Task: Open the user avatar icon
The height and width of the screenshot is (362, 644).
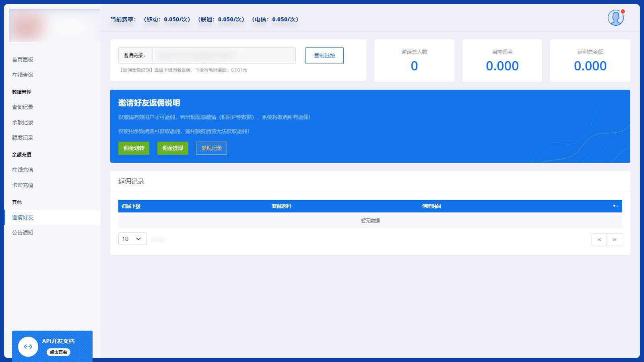Action: [616, 18]
